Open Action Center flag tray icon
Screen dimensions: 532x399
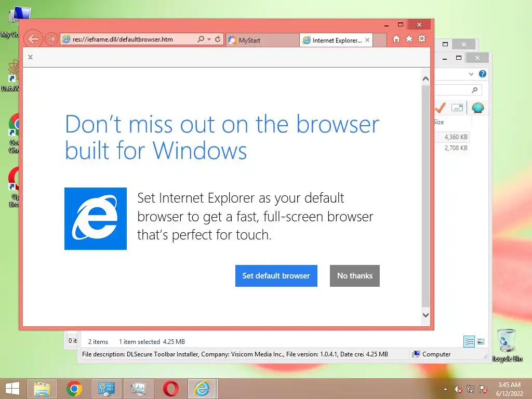[483, 389]
